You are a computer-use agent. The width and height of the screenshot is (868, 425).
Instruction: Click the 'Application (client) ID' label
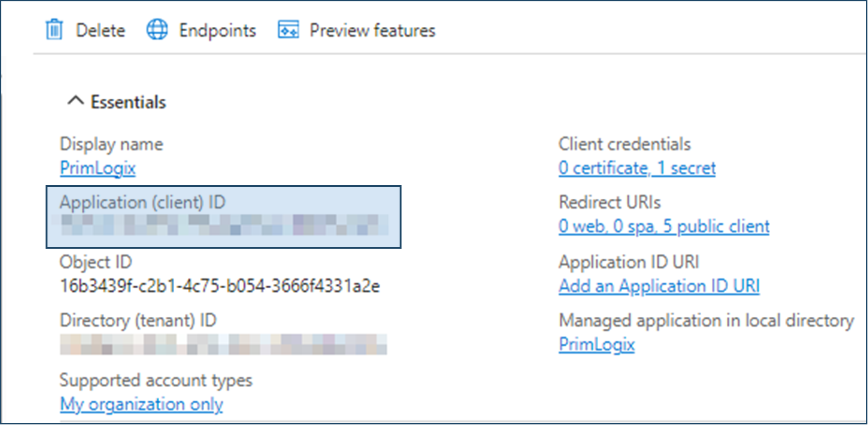pos(142,202)
